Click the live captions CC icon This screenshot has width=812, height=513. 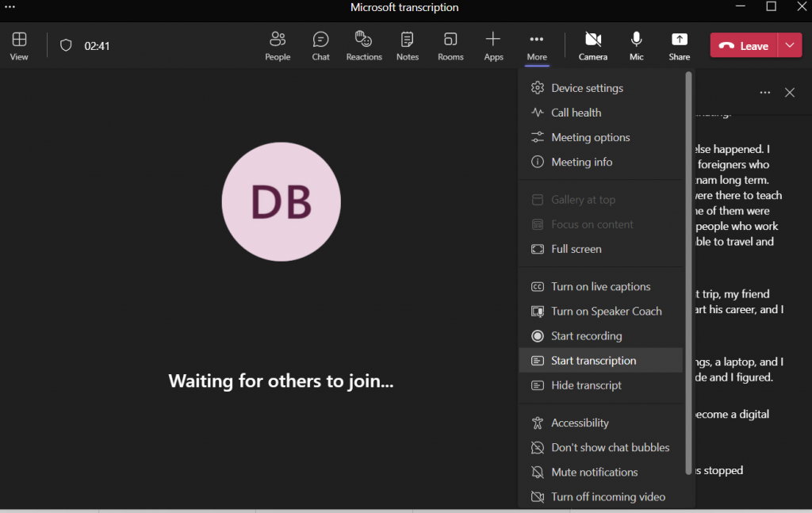(x=538, y=286)
